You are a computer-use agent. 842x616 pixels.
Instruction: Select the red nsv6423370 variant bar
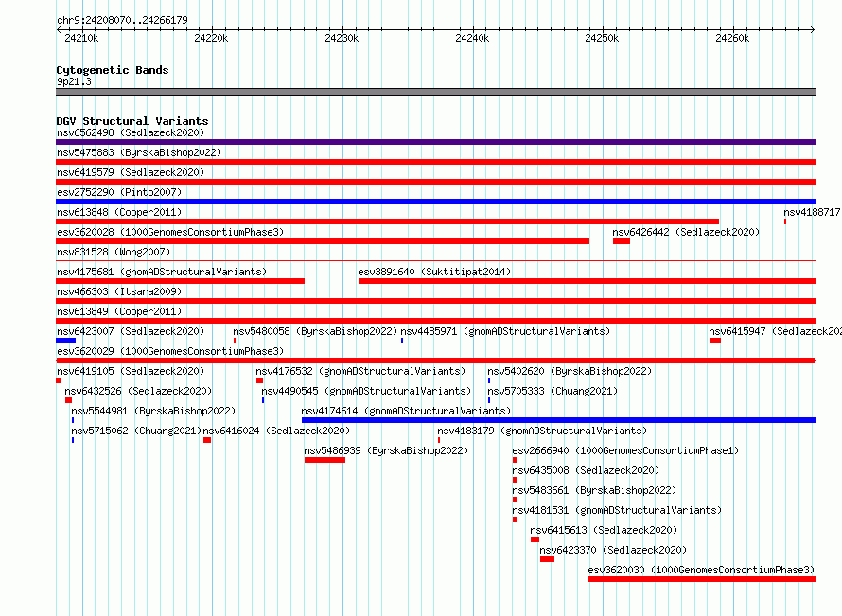[547, 559]
